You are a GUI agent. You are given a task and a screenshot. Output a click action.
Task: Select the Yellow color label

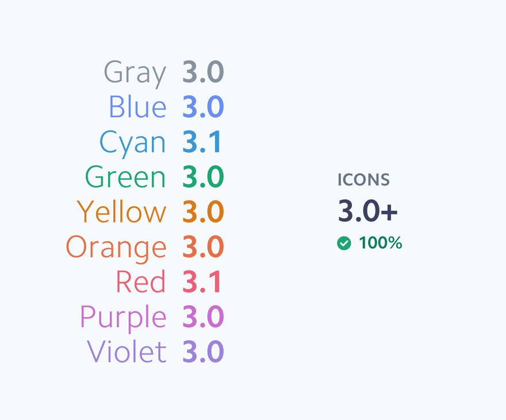(x=122, y=211)
